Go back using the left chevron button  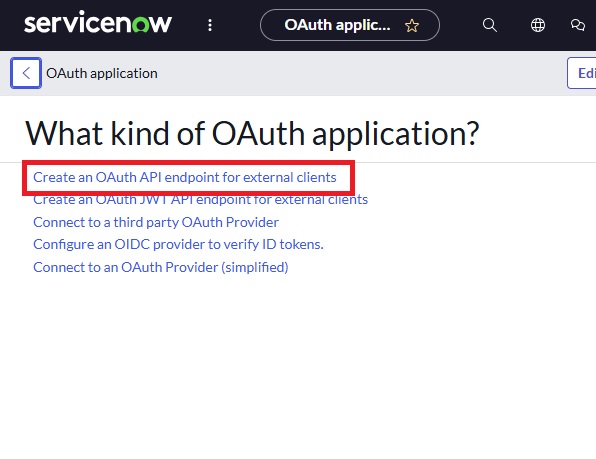[x=26, y=73]
